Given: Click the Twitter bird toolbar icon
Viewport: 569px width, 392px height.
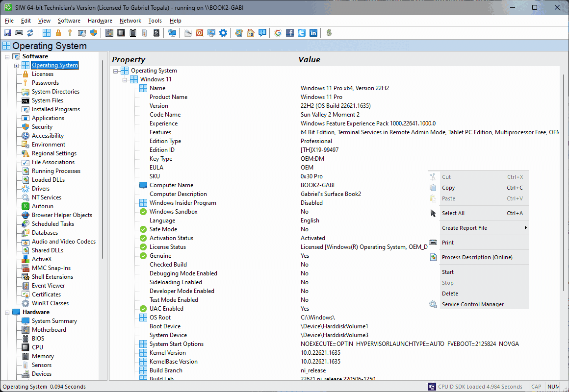Looking at the screenshot, I should point(301,33).
